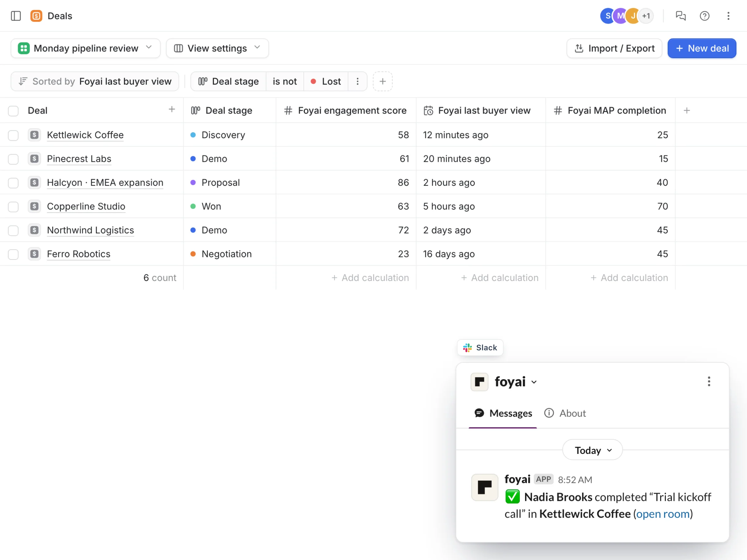Image resolution: width=747 pixels, height=560 pixels.
Task: Click the plus in Deal column header
Action: pyautogui.click(x=172, y=110)
